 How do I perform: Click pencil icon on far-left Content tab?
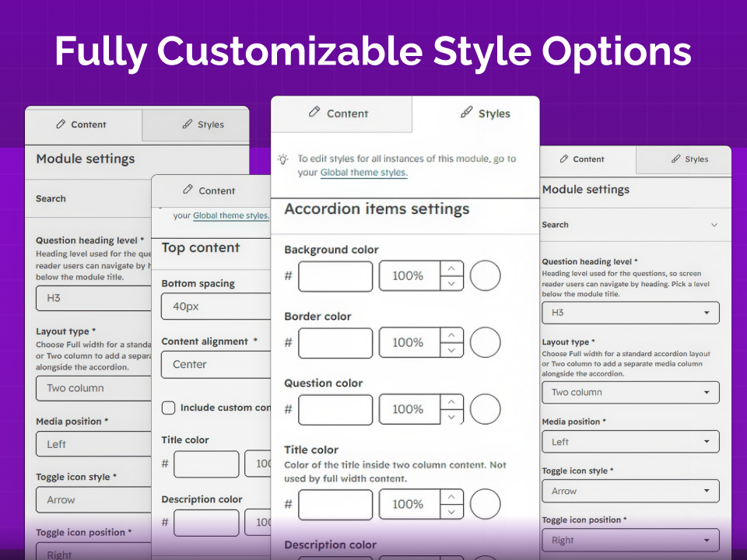pyautogui.click(x=61, y=124)
